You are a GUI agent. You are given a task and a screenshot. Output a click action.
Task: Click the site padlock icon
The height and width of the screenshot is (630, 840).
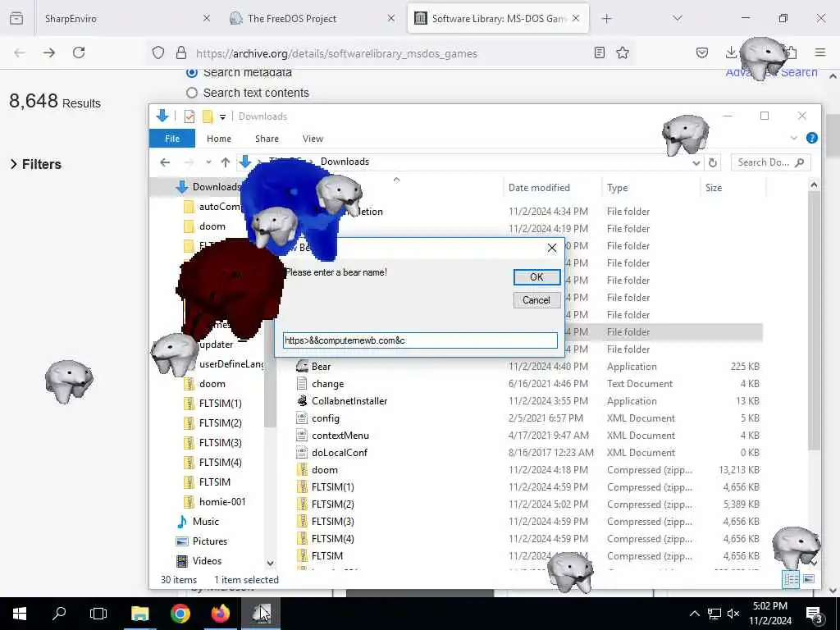click(x=181, y=53)
